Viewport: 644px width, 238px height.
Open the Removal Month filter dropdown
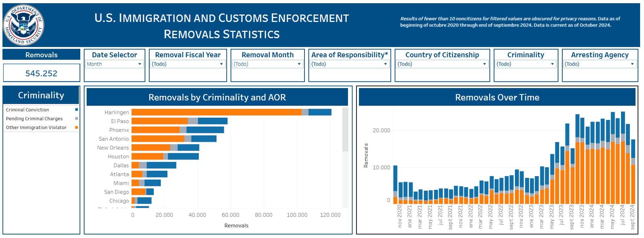(267, 64)
